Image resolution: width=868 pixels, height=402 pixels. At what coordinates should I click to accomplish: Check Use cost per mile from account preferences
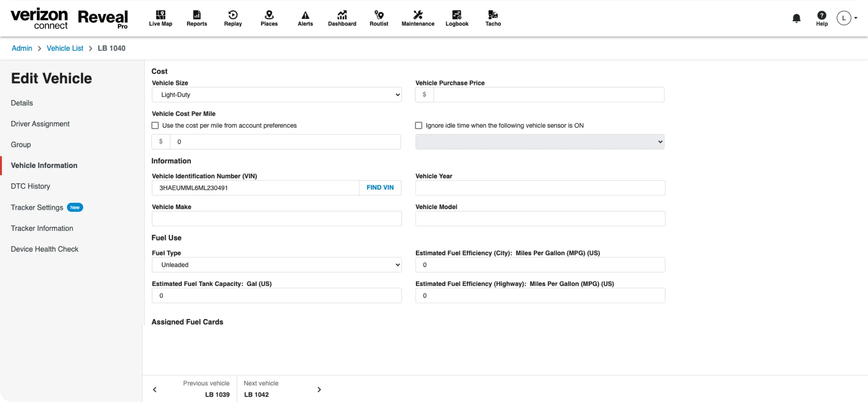pos(155,125)
